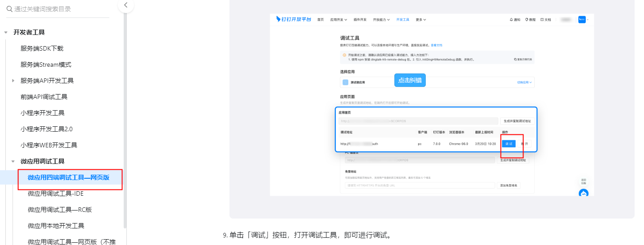Screen dimensions: 644x245
Task: Click the blue 点击纠错 button
Action: (x=410, y=80)
